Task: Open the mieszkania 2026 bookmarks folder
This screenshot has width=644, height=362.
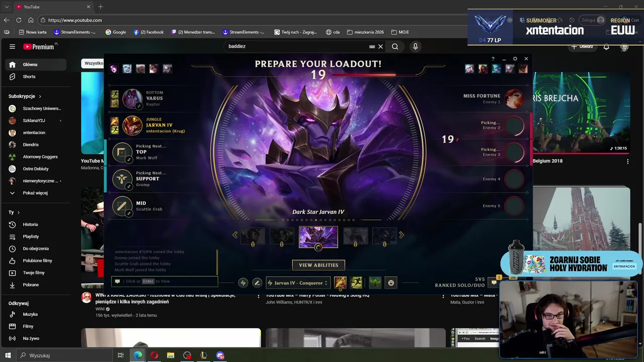Action: (x=365, y=32)
